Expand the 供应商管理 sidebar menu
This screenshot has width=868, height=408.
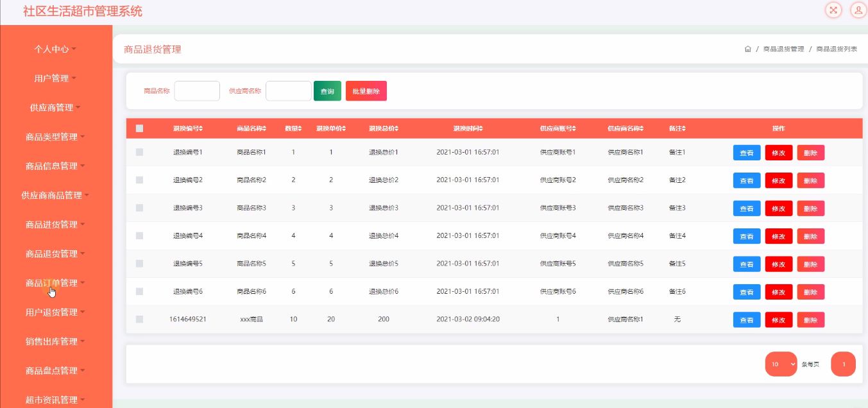(x=56, y=107)
